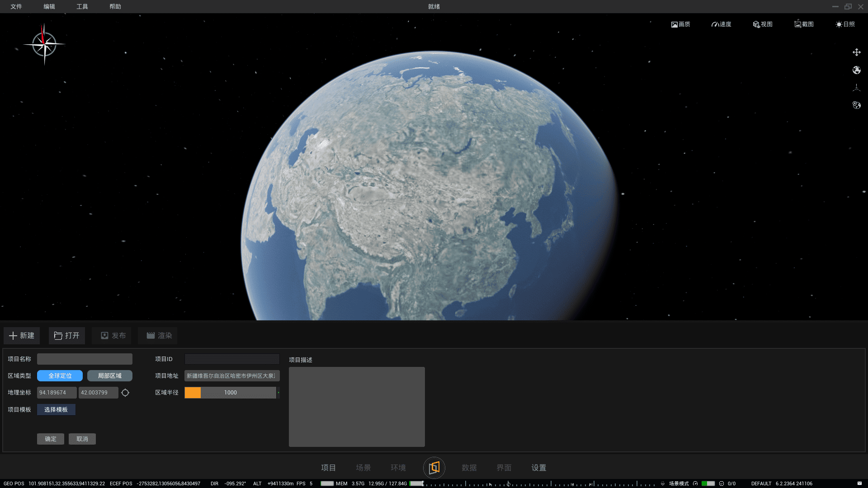Click the compass icon in the top left
The image size is (868, 488).
pos(44,44)
